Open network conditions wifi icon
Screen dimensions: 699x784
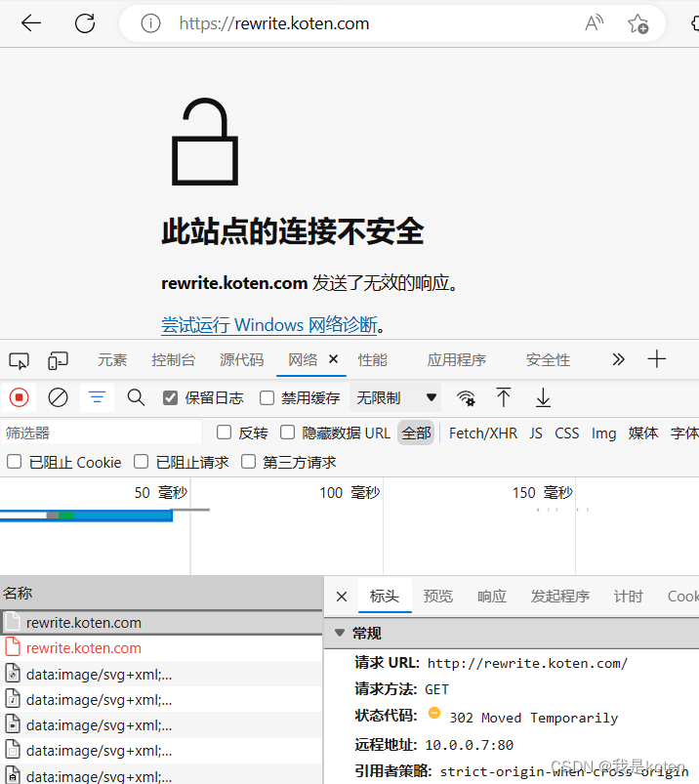pyautogui.click(x=466, y=398)
